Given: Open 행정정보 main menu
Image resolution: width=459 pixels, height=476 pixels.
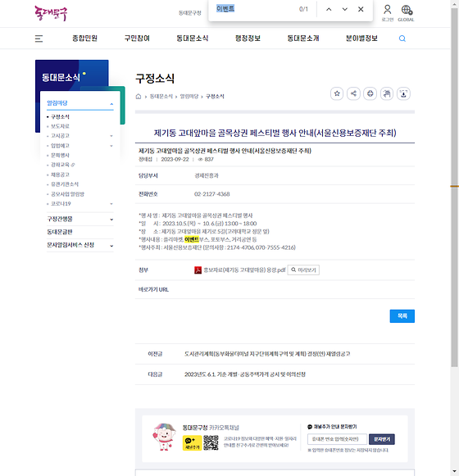Looking at the screenshot, I should click(x=248, y=39).
